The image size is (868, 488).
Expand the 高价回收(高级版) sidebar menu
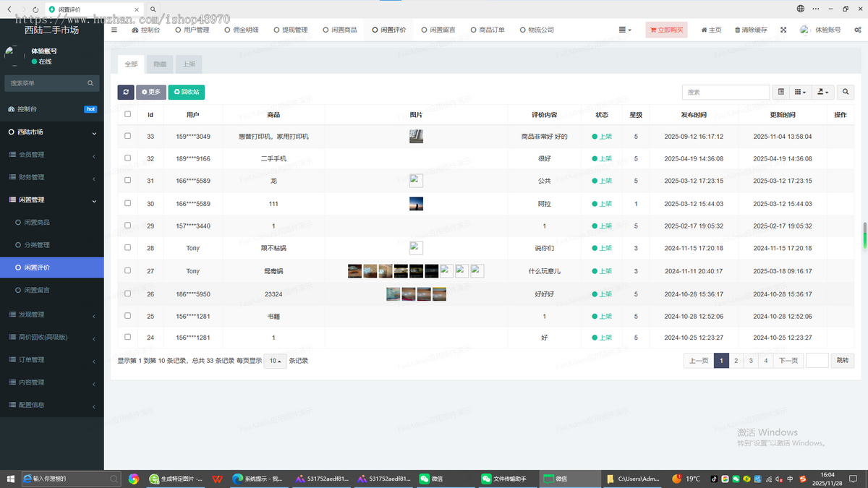click(52, 337)
